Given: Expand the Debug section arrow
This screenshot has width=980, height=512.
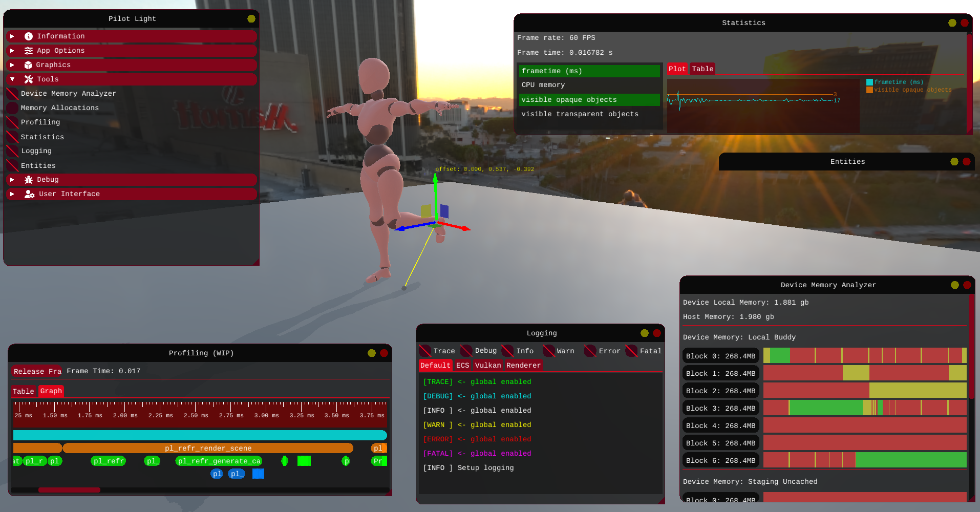Looking at the screenshot, I should (x=12, y=180).
